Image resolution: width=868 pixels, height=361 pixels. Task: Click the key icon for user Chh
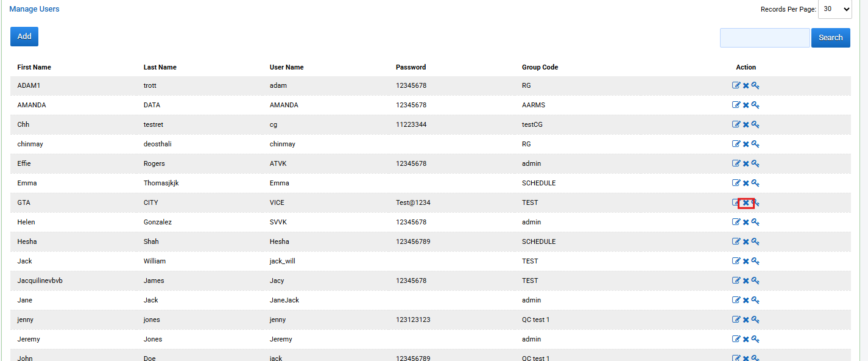[x=755, y=124]
